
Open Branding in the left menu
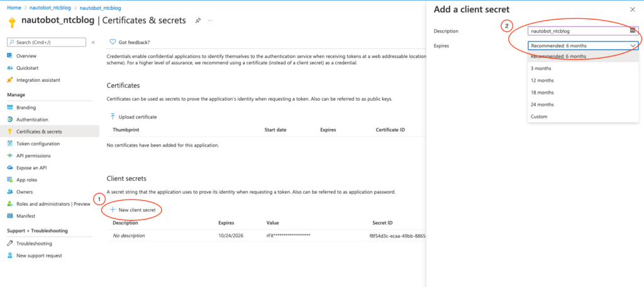(x=26, y=108)
